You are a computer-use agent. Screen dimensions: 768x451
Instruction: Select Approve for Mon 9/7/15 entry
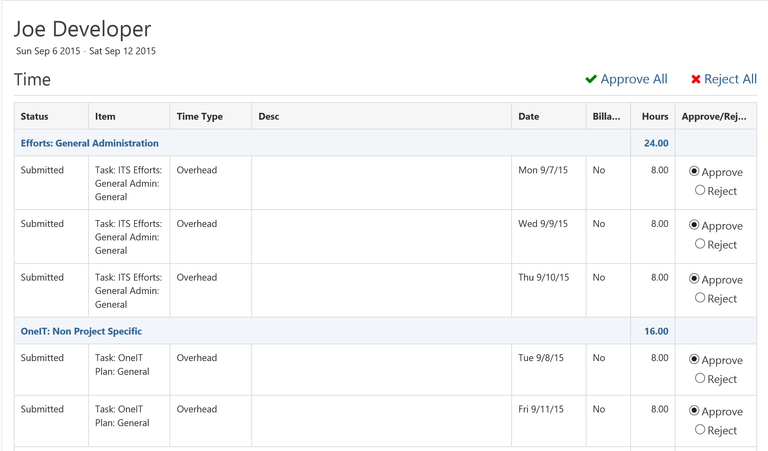pos(695,172)
